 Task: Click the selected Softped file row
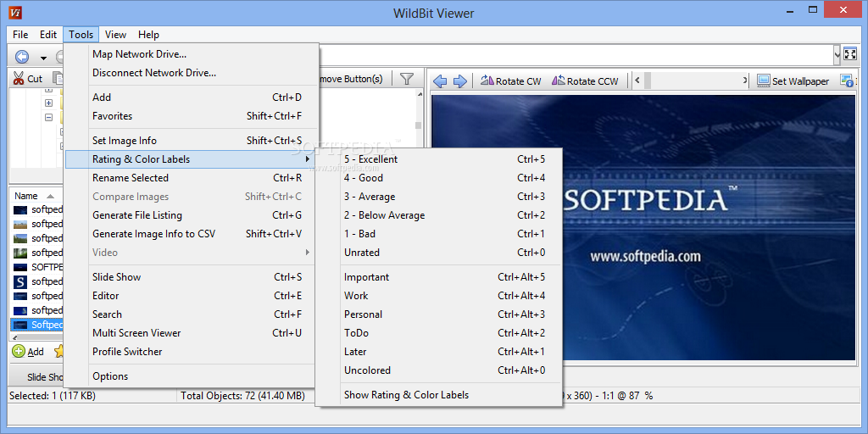(x=37, y=325)
